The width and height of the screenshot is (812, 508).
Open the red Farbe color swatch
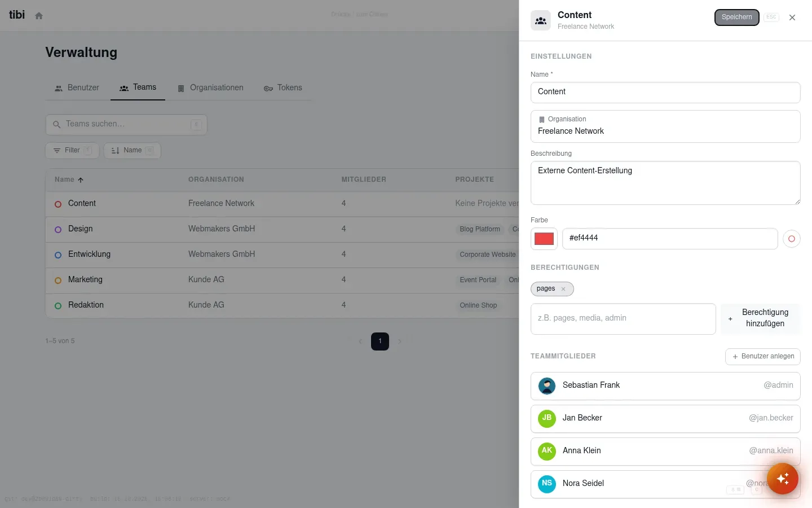[x=544, y=239]
